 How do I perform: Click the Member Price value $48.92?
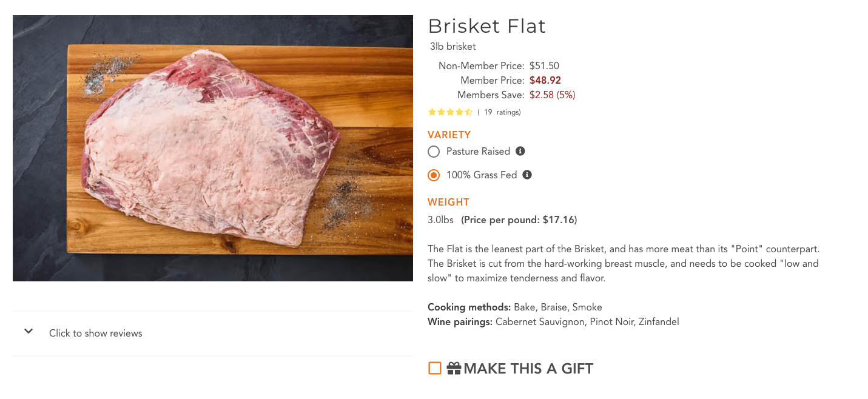tap(545, 79)
